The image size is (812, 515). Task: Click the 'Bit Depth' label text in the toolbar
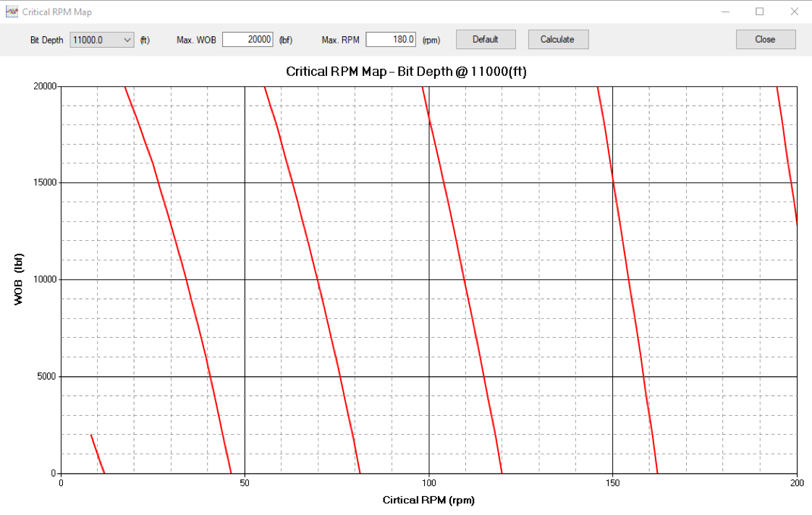tap(46, 40)
